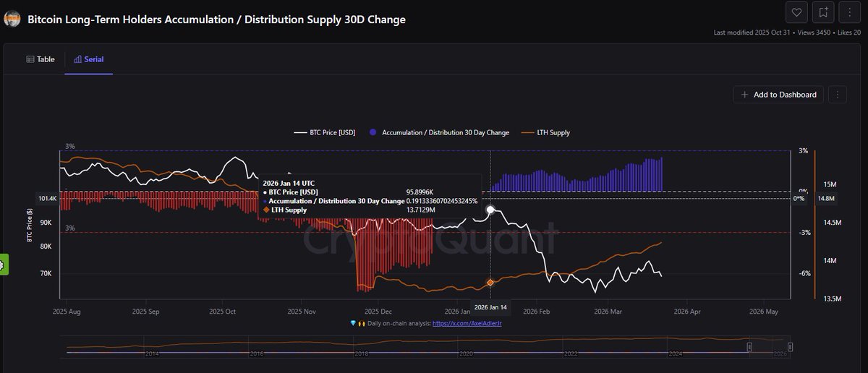Click the 15M supply axis label
Viewport: 868px width, 373px height.
[x=830, y=185]
